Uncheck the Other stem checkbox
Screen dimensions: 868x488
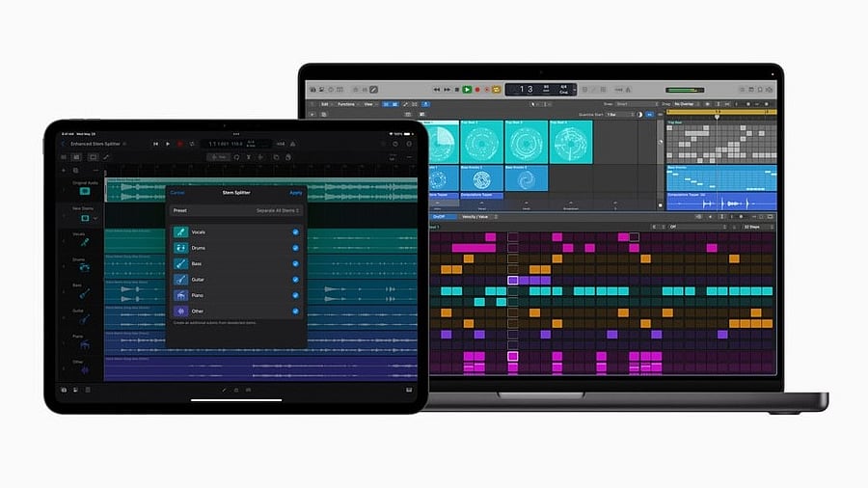click(295, 311)
